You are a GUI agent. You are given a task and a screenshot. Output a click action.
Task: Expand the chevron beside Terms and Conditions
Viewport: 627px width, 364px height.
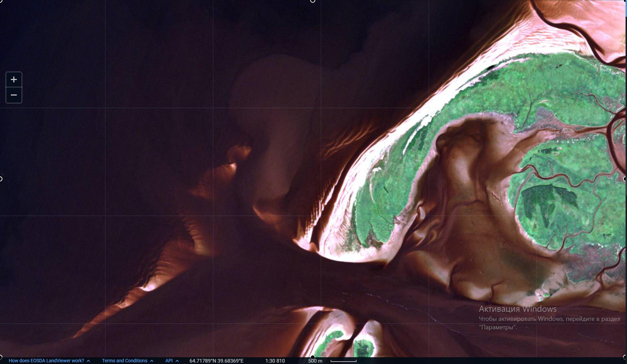pyautogui.click(x=152, y=361)
